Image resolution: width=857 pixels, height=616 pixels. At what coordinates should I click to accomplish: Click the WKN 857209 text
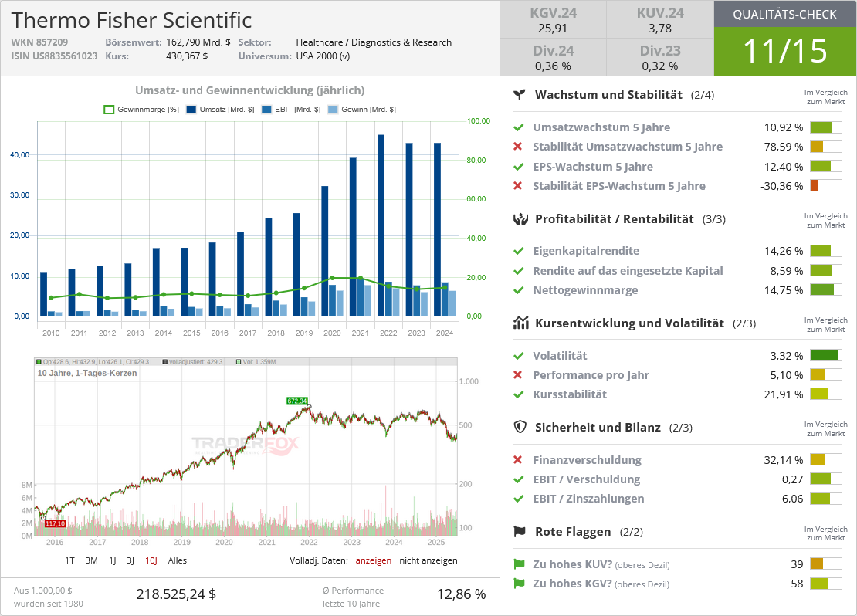point(39,42)
